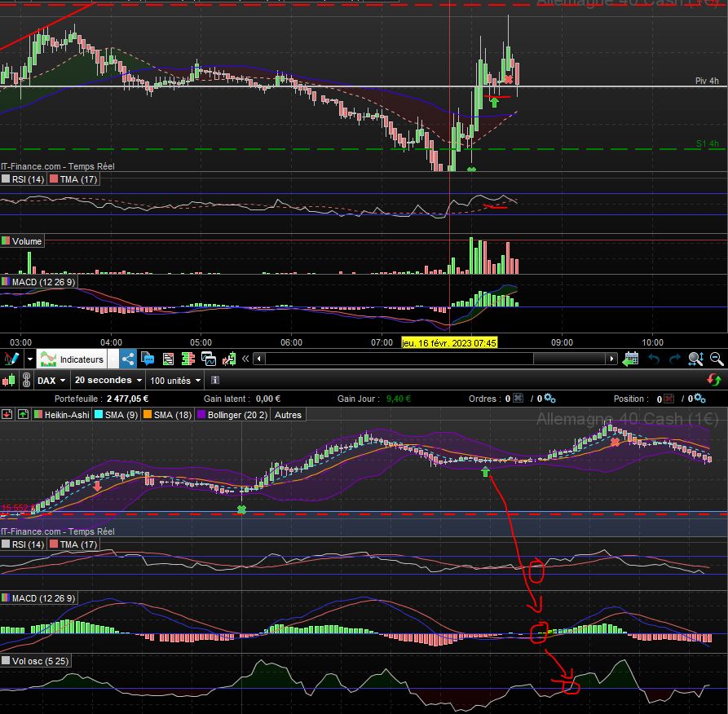Click the red down arrow panel icon

coord(7,415)
